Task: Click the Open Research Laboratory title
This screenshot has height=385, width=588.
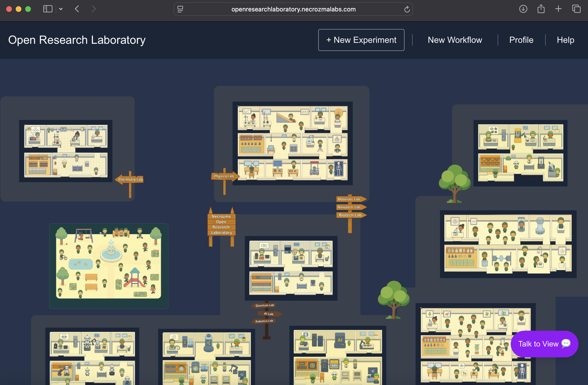Action: pos(77,40)
